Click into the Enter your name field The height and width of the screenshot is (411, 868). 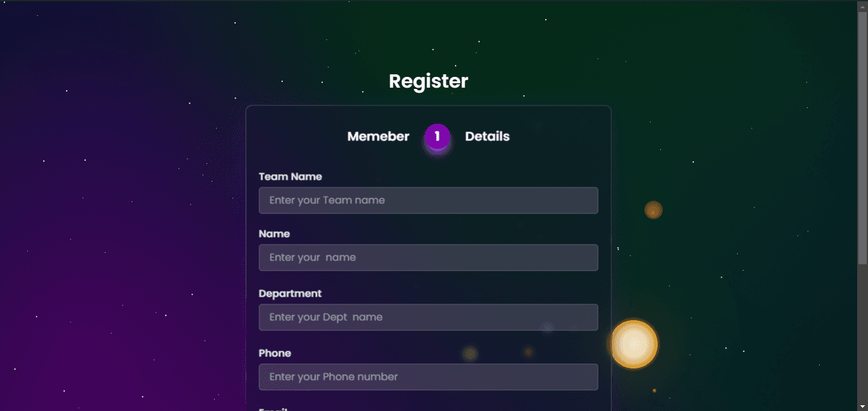coord(428,257)
